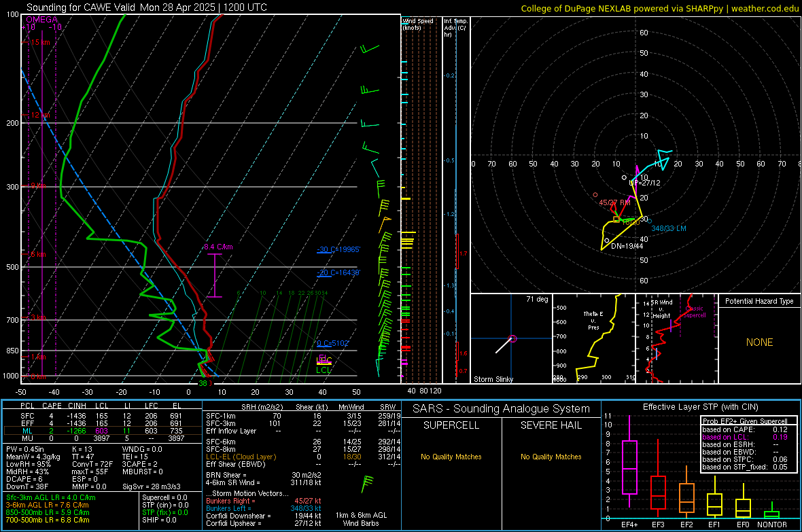Image resolution: width=802 pixels, height=532 pixels.
Task: Click the 'TEI = 15' value
Action: [x=135, y=457]
